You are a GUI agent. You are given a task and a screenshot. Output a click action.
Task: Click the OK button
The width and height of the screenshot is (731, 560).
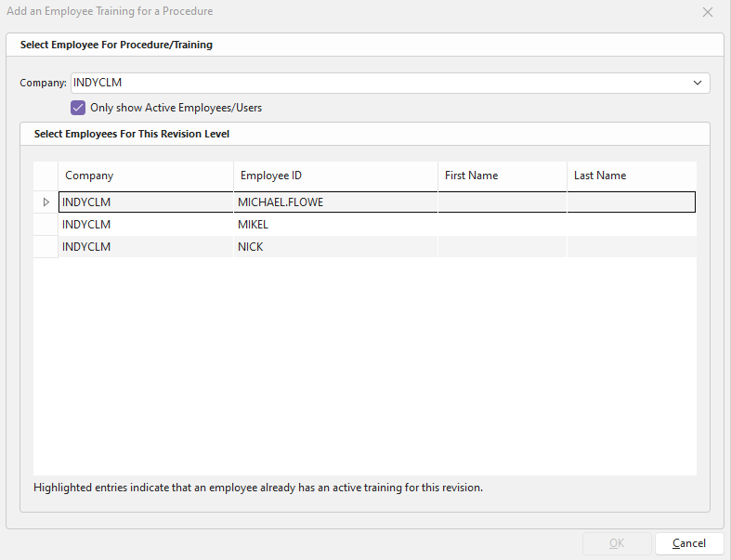pos(616,543)
